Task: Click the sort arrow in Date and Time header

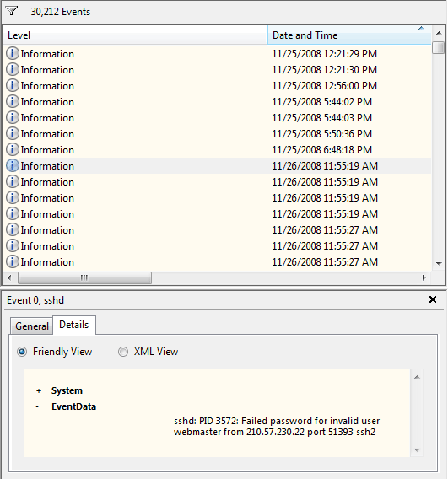Action: [x=421, y=28]
